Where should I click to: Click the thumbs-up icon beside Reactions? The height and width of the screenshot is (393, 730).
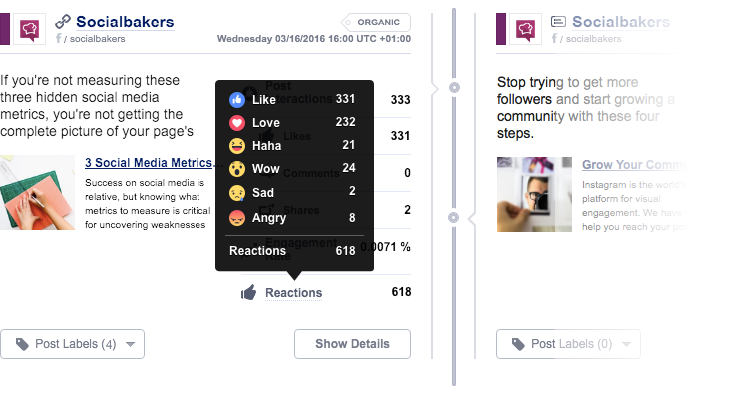[x=249, y=292]
